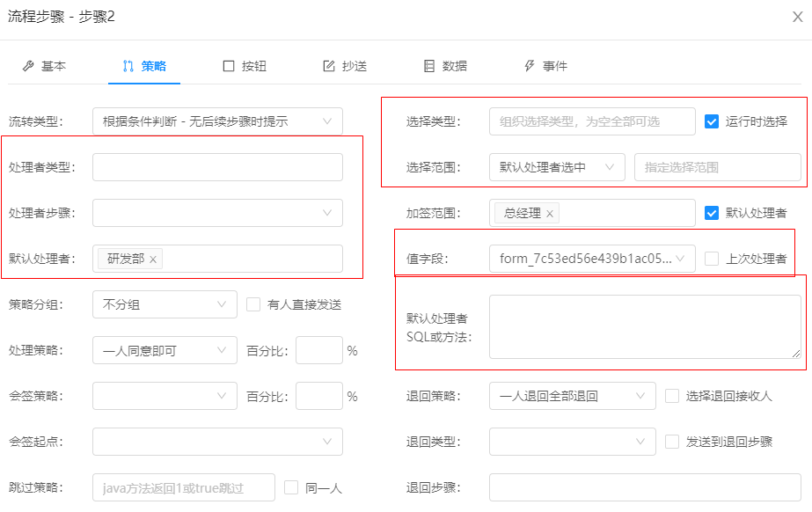The height and width of the screenshot is (512, 812).
Task: Open the 会签策略 dropdown
Action: (165, 396)
